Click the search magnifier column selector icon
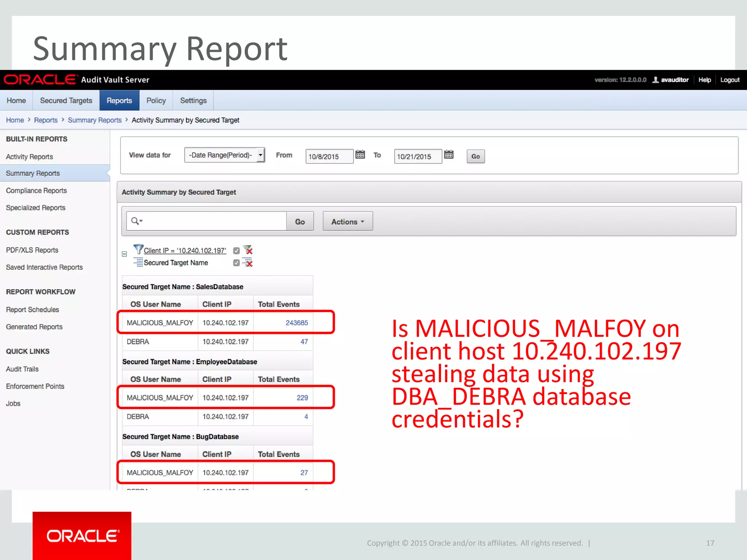The width and height of the screenshot is (747, 560). [x=137, y=221]
